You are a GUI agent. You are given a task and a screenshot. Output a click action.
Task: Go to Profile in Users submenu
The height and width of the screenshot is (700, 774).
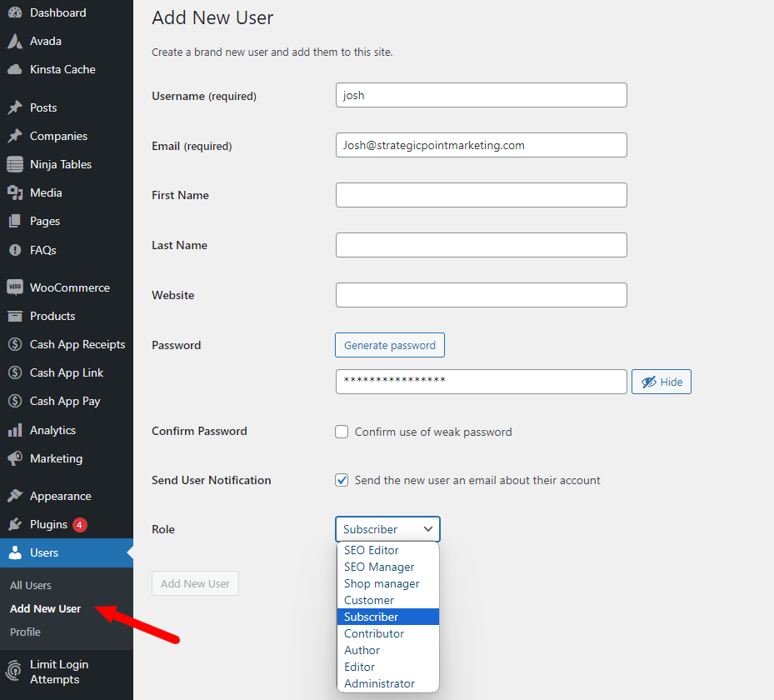pyautogui.click(x=25, y=632)
